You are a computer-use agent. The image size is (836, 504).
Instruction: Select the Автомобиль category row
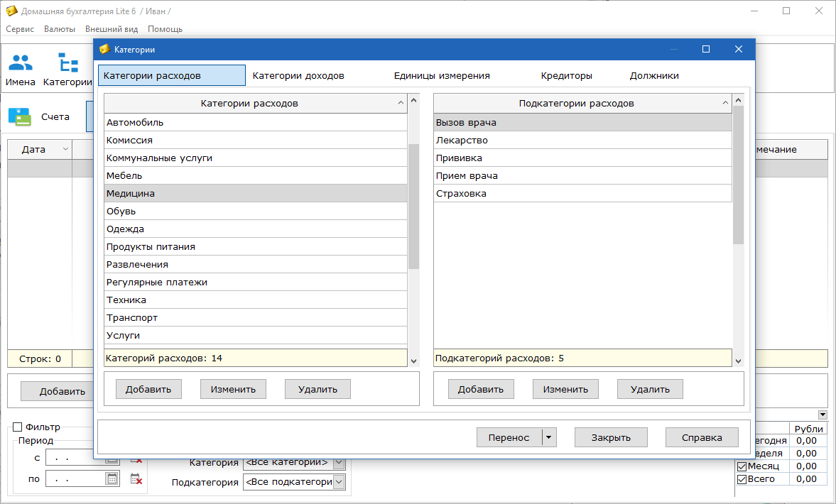point(256,122)
